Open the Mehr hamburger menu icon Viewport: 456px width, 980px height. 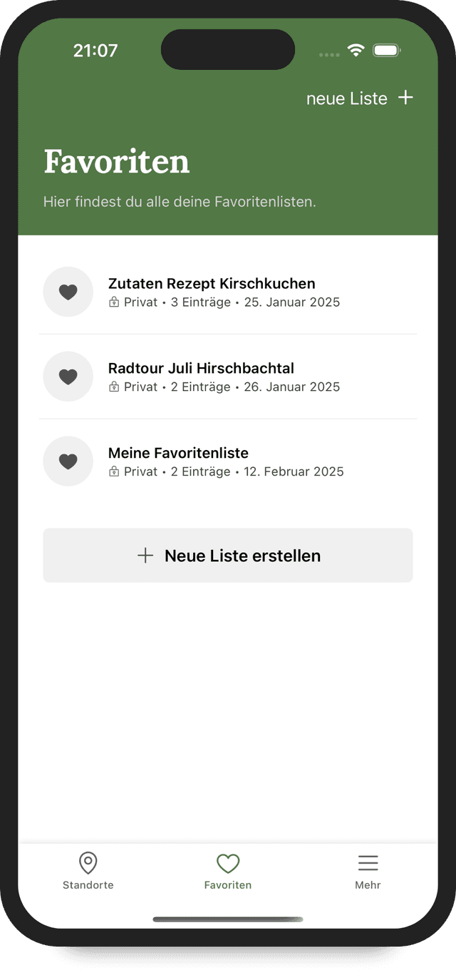pos(368,863)
